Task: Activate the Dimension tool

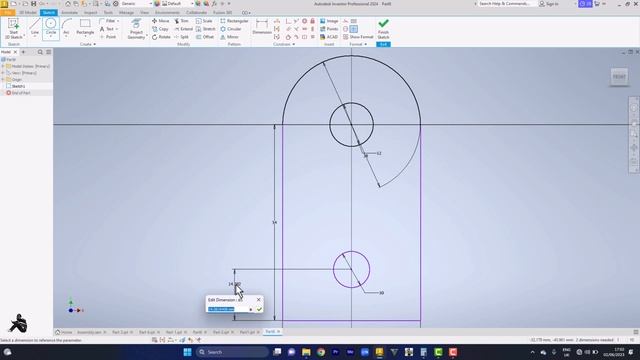Action: pyautogui.click(x=262, y=27)
